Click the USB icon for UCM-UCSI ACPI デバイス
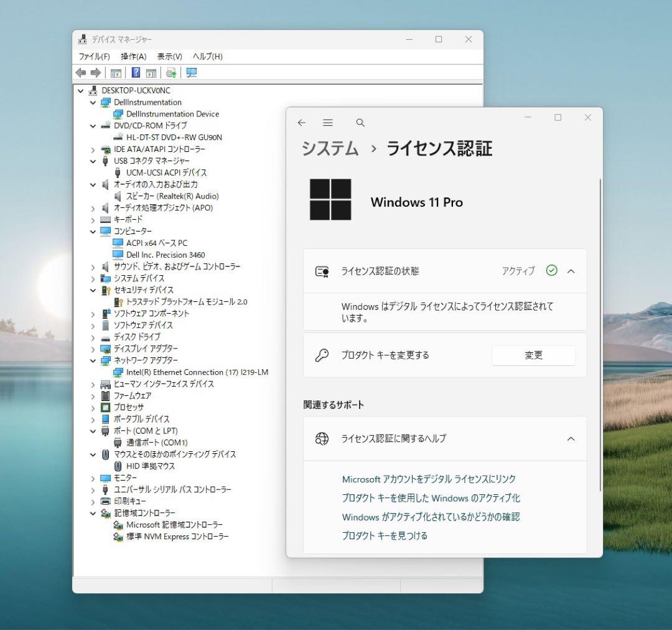Screen dimensions: 672x630 click(118, 172)
